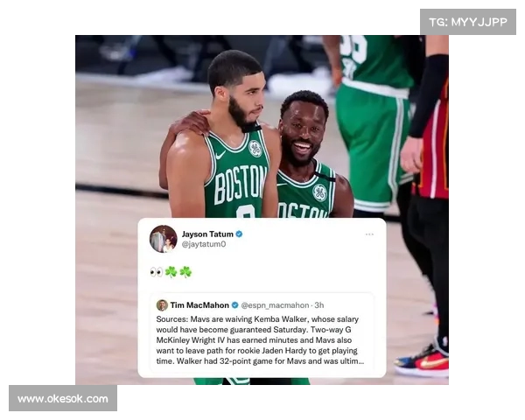The width and height of the screenshot is (525, 420).
Task: Click the Jayson Tatum display name
Action: pyautogui.click(x=207, y=234)
